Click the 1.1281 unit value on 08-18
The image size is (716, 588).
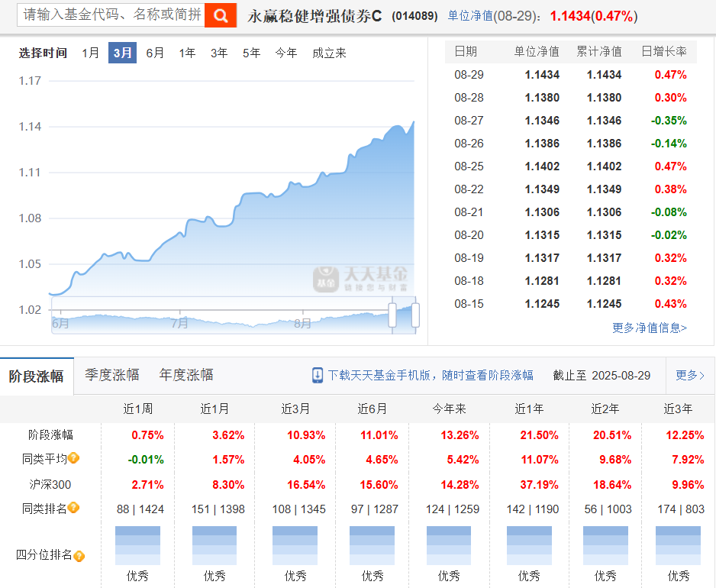(542, 280)
